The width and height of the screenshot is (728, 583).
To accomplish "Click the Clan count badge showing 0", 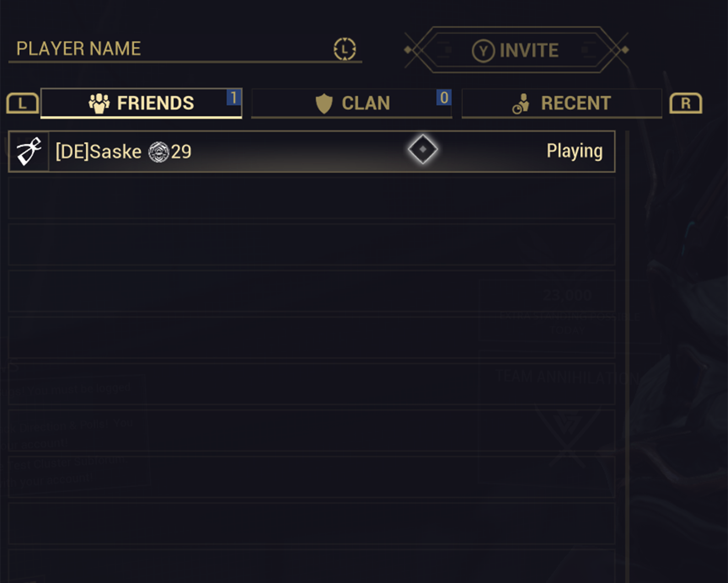I will pyautogui.click(x=444, y=97).
